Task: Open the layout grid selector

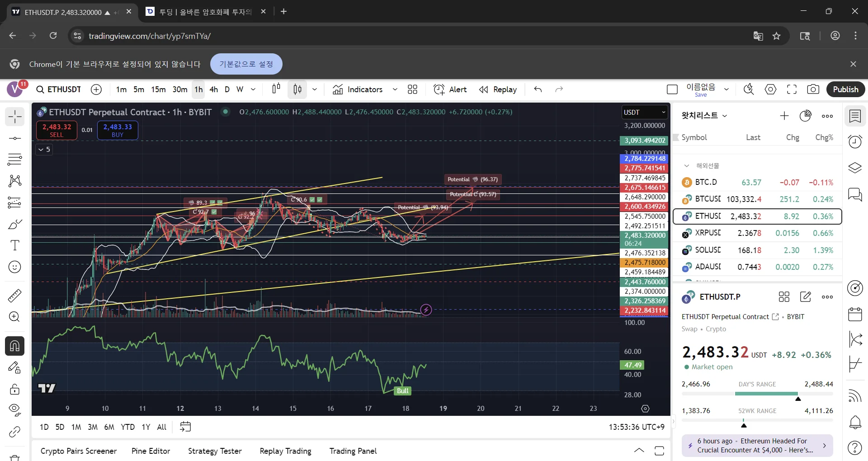Action: tap(412, 89)
